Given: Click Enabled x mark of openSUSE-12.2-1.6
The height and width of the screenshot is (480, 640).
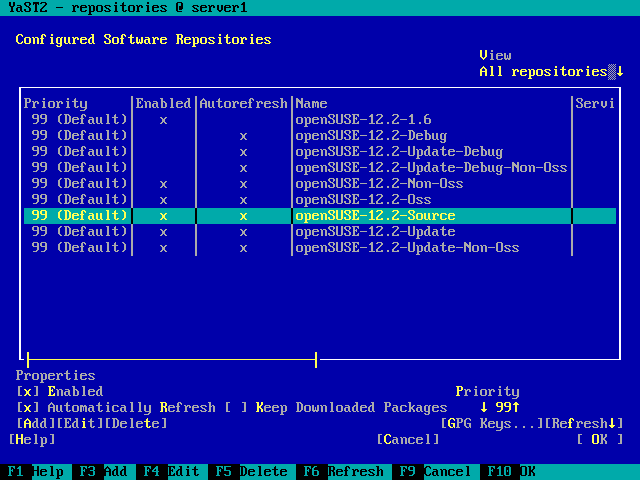Looking at the screenshot, I should [163, 120].
